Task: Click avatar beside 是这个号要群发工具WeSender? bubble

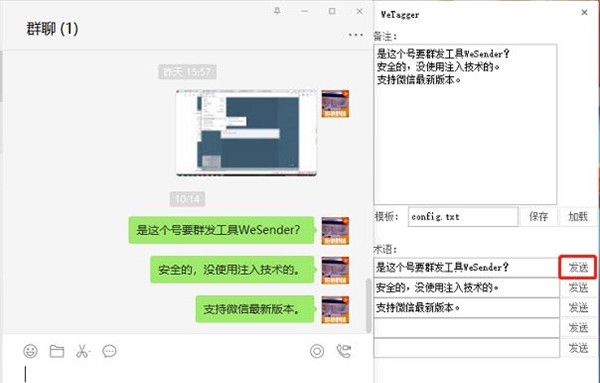Action: [x=335, y=231]
